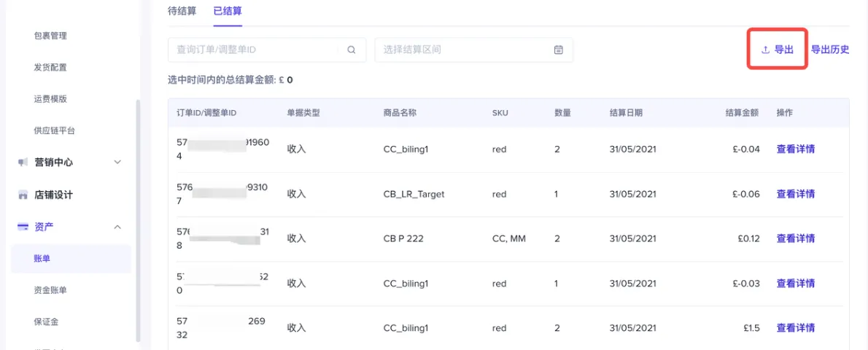Click the sidebar vertical scrollbar
The width and height of the screenshot is (868, 350).
pos(138,222)
